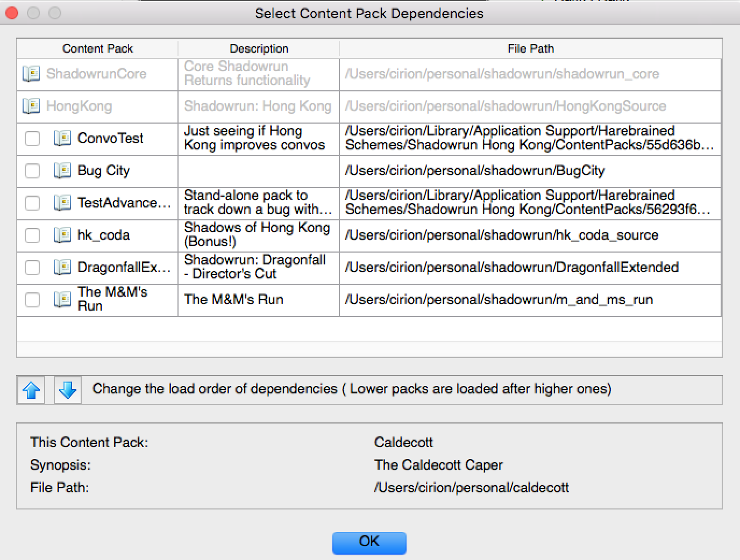Select the DragonfallEx… dependency checkbox
Image resolution: width=740 pixels, height=560 pixels.
32,267
